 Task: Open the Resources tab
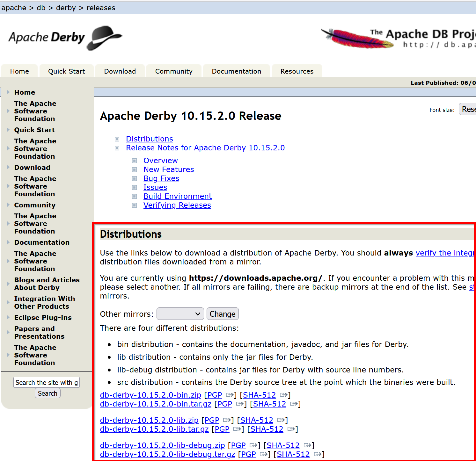tap(297, 71)
